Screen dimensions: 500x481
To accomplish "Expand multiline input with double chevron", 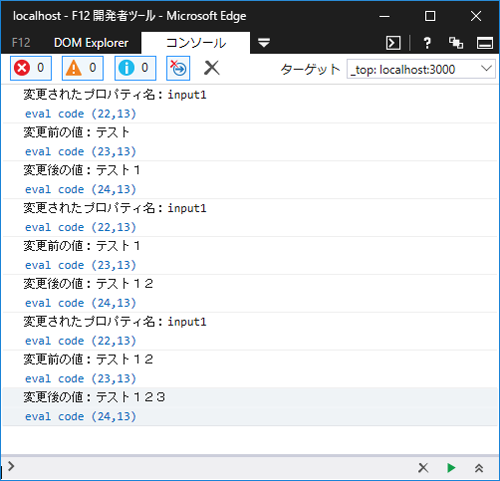I will point(479,468).
